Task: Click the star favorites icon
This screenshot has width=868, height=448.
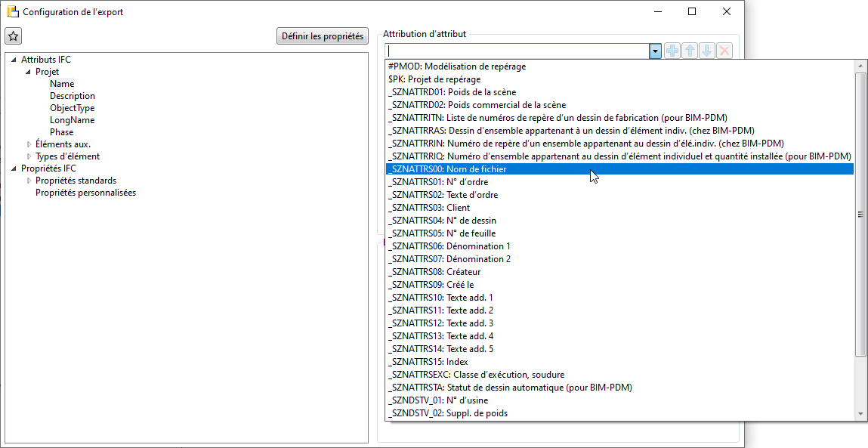Action: (x=14, y=36)
